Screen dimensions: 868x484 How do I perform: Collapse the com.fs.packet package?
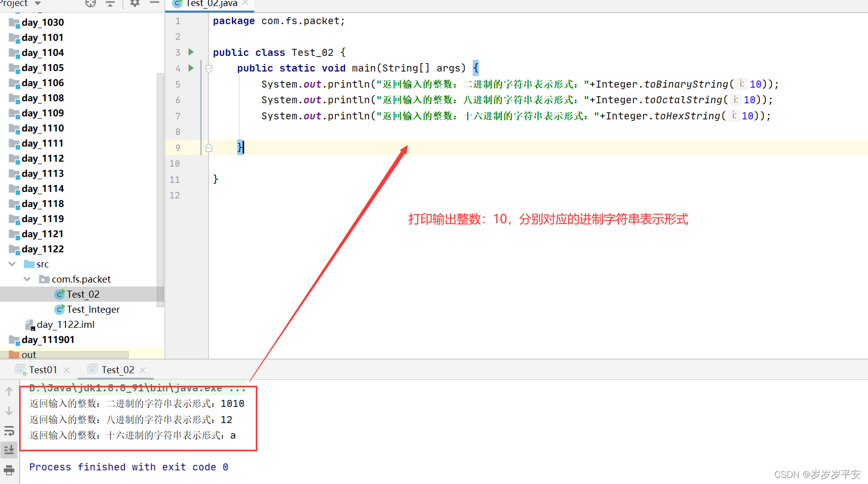click(27, 279)
